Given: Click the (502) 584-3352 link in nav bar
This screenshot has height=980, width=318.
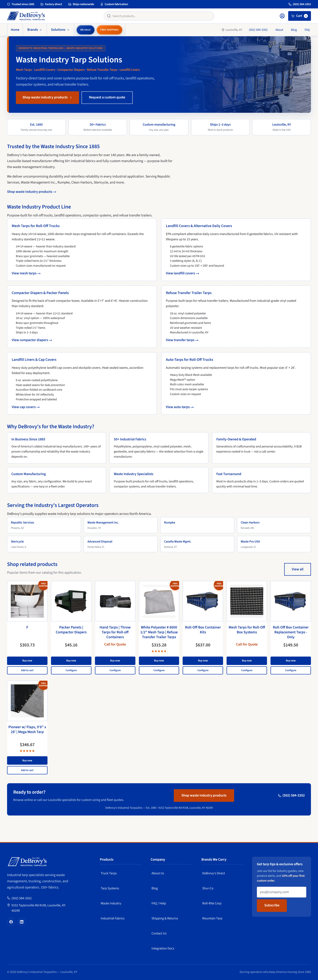Looking at the screenshot, I should click(x=258, y=30).
